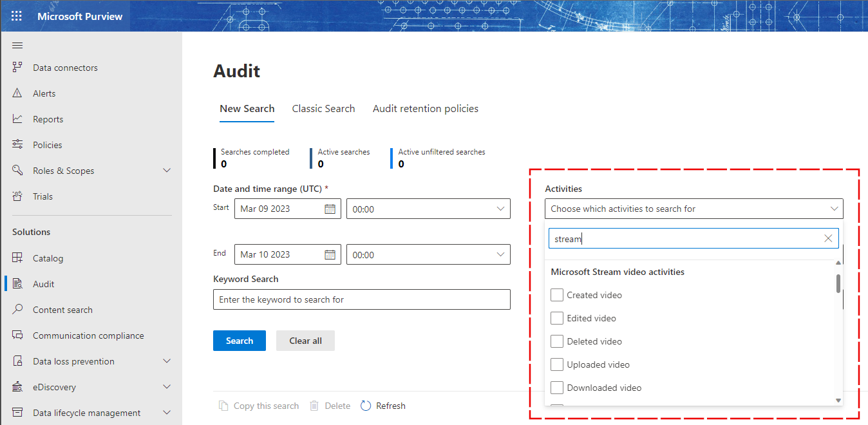868x425 pixels.
Task: Click the Alerts warning triangle icon
Action: click(x=18, y=93)
